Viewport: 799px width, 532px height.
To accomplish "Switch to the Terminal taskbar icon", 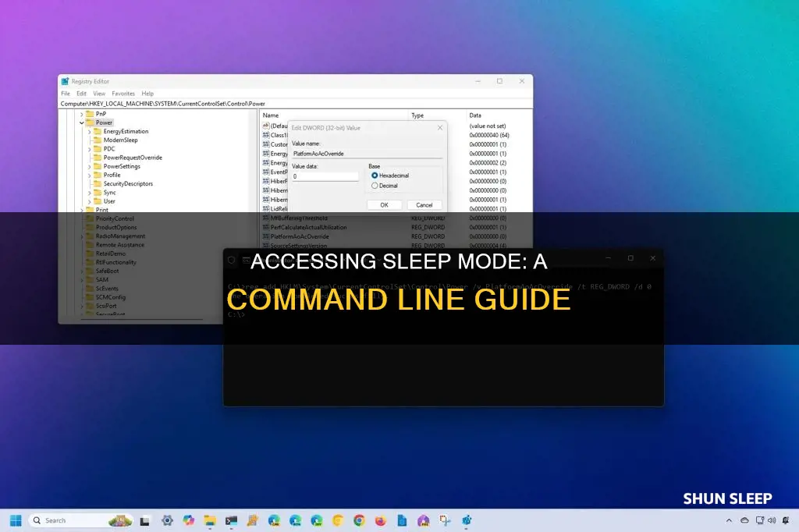I will click(231, 520).
